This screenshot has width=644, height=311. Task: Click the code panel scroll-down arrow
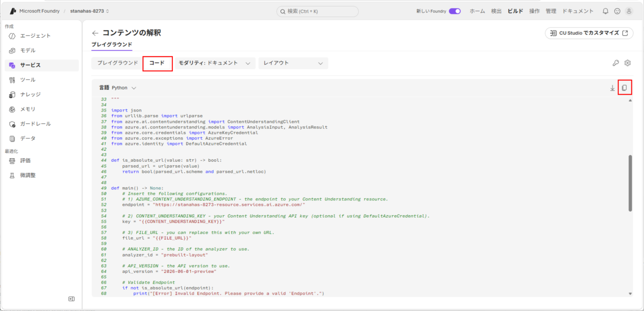(x=630, y=294)
